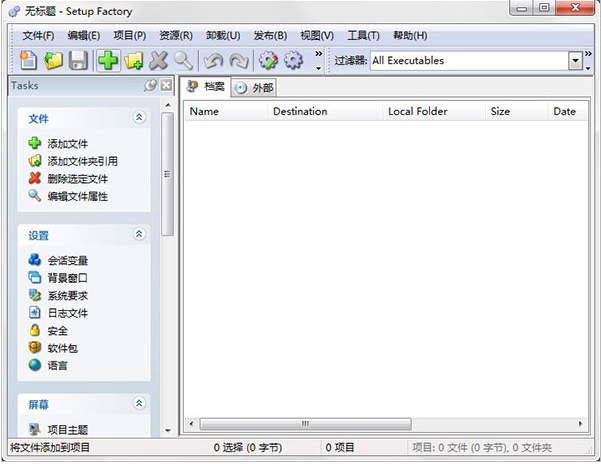The width and height of the screenshot is (601, 464).
Task: Click the blue cubes icon beside 会话变量
Action: [34, 260]
